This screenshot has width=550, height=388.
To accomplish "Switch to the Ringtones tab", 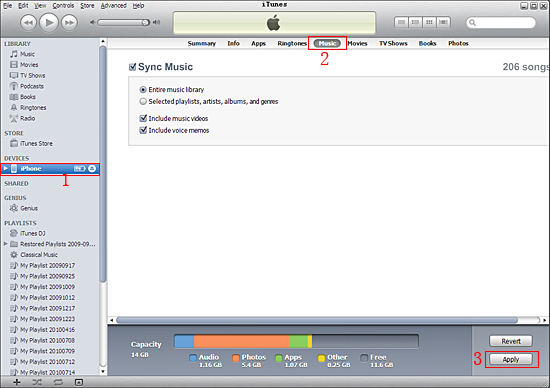I will [292, 44].
